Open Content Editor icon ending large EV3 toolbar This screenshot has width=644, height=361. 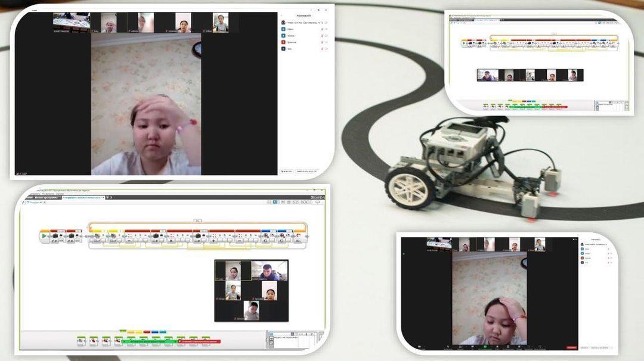tap(317, 202)
